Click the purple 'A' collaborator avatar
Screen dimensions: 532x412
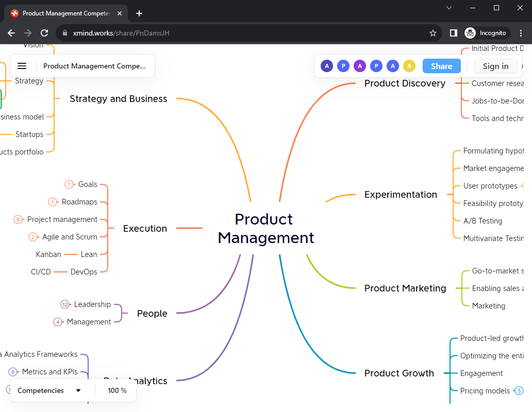pyautogui.click(x=360, y=66)
